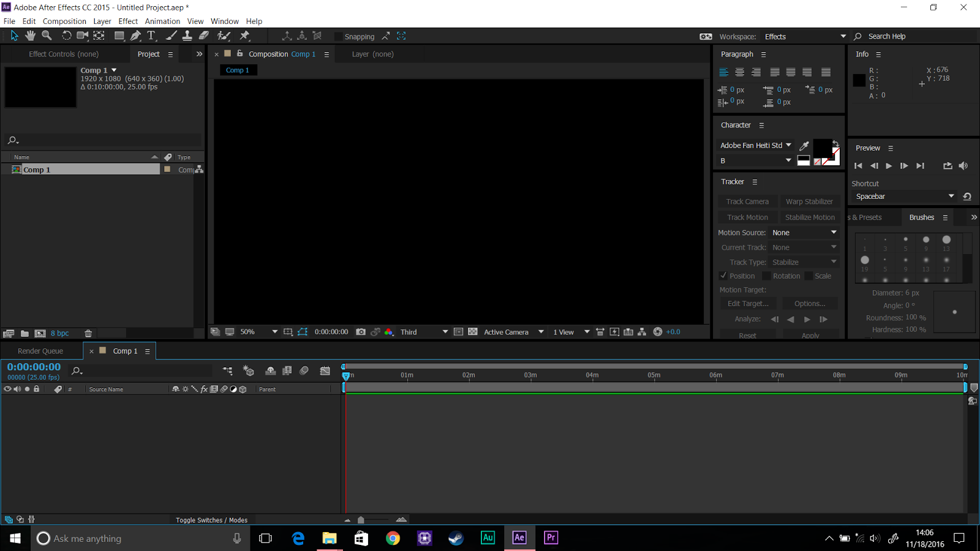Select the Puppet Pin tool
The height and width of the screenshot is (551, 980).
pyautogui.click(x=245, y=36)
